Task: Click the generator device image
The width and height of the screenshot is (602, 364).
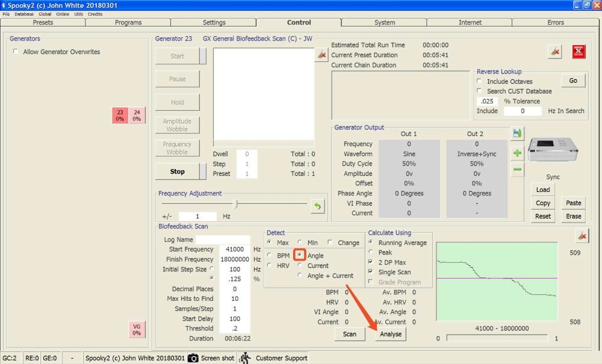Action: tap(553, 150)
